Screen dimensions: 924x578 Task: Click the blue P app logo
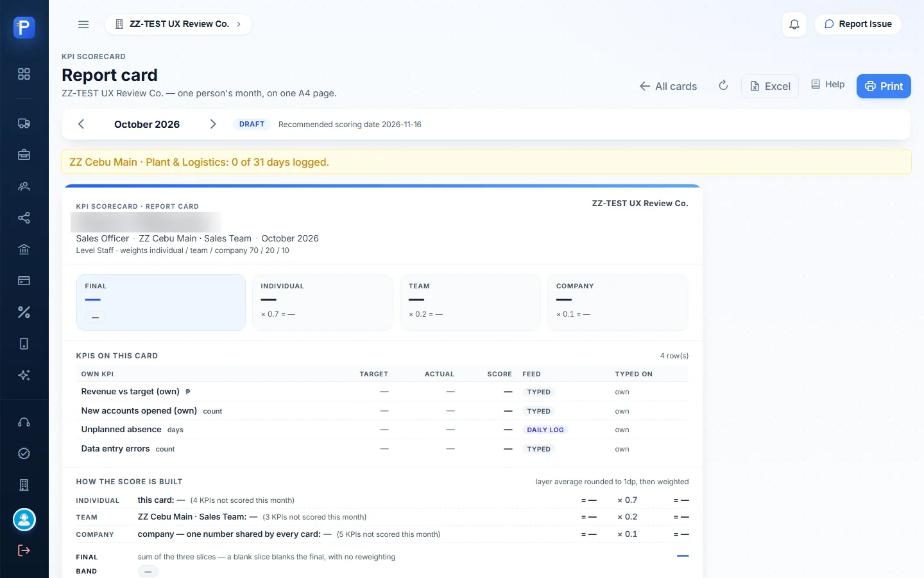click(24, 27)
